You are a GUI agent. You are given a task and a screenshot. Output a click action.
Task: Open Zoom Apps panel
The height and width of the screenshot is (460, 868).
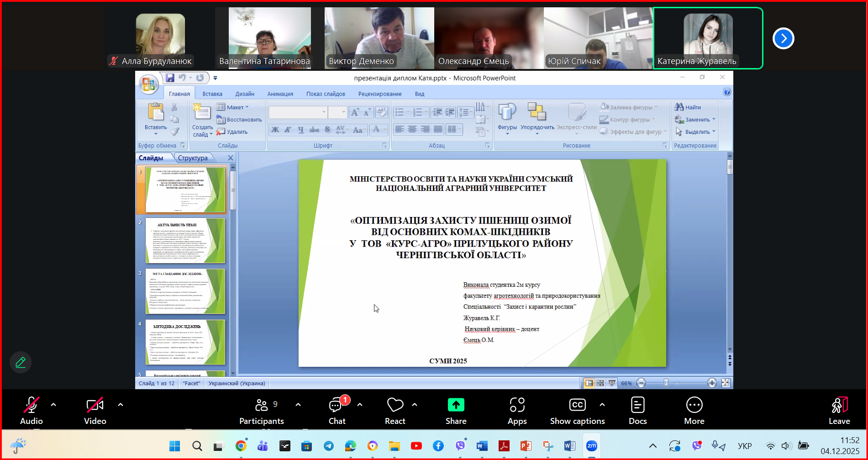coord(517,405)
